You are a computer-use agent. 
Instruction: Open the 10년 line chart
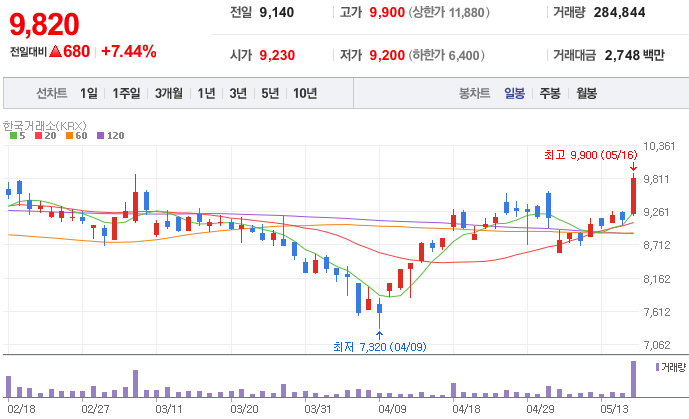(x=305, y=93)
